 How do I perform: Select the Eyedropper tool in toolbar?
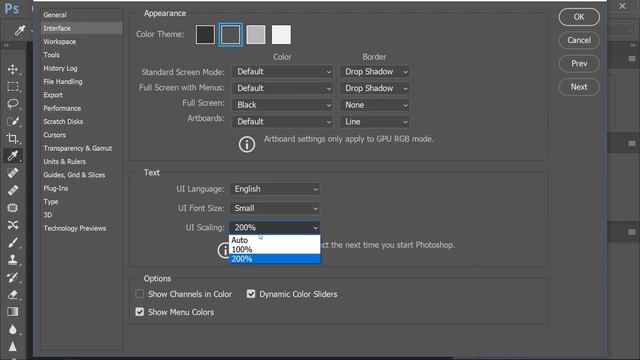pyautogui.click(x=13, y=156)
